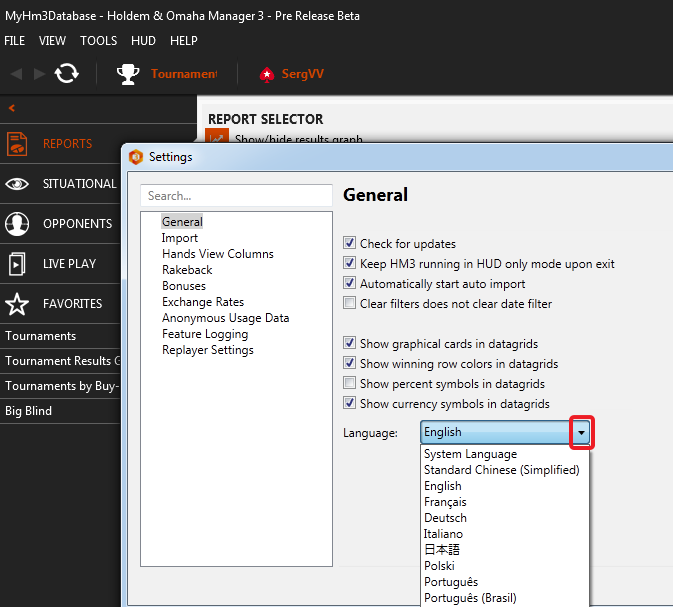The image size is (673, 607).
Task: Click the settings Search field
Action: (236, 196)
